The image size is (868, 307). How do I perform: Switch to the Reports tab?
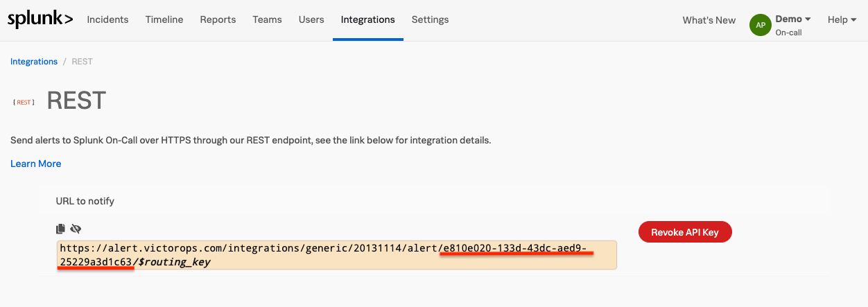218,20
